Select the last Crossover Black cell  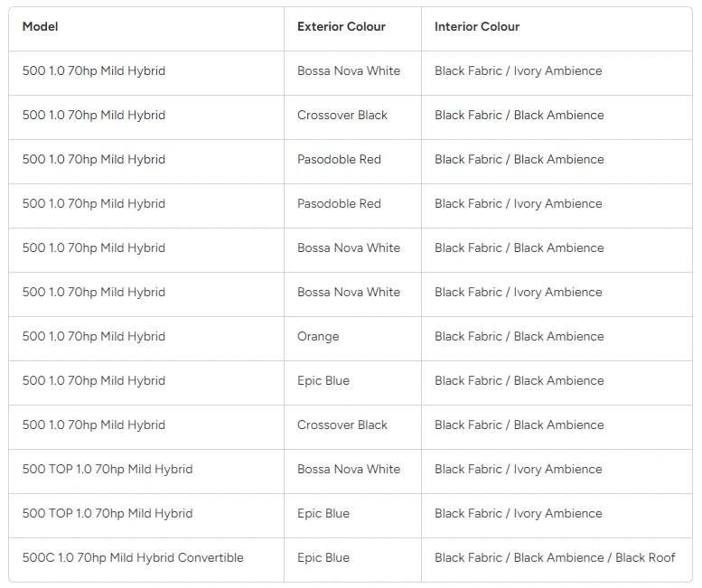[342, 425]
